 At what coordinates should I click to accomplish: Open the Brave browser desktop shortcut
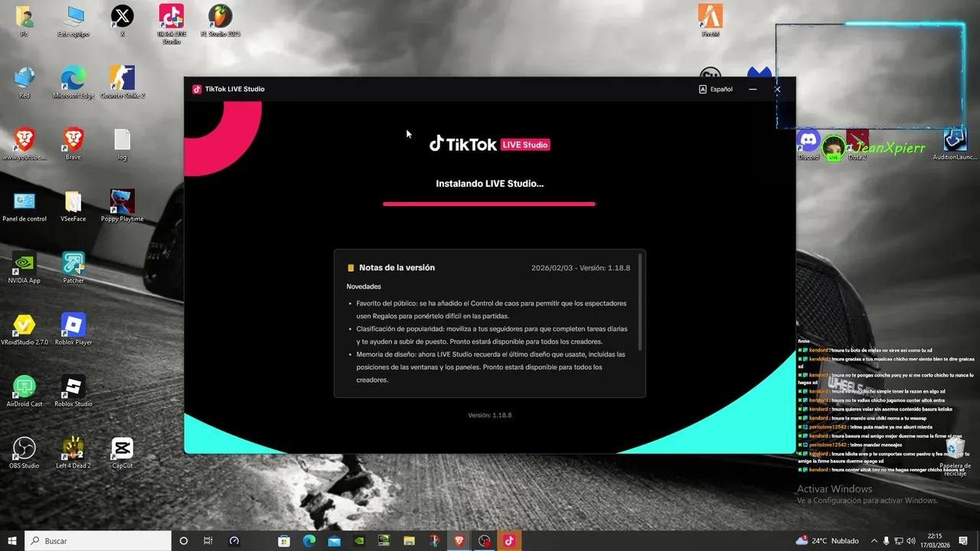[73, 145]
